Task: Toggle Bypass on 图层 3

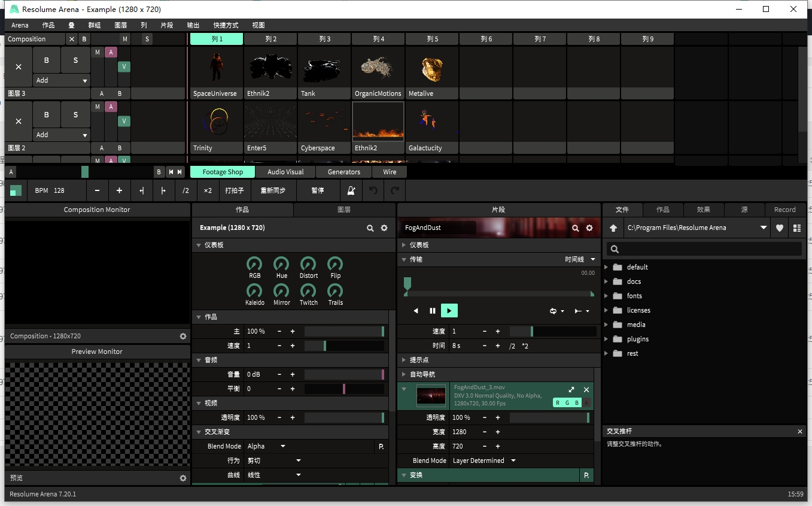Action: [47, 60]
